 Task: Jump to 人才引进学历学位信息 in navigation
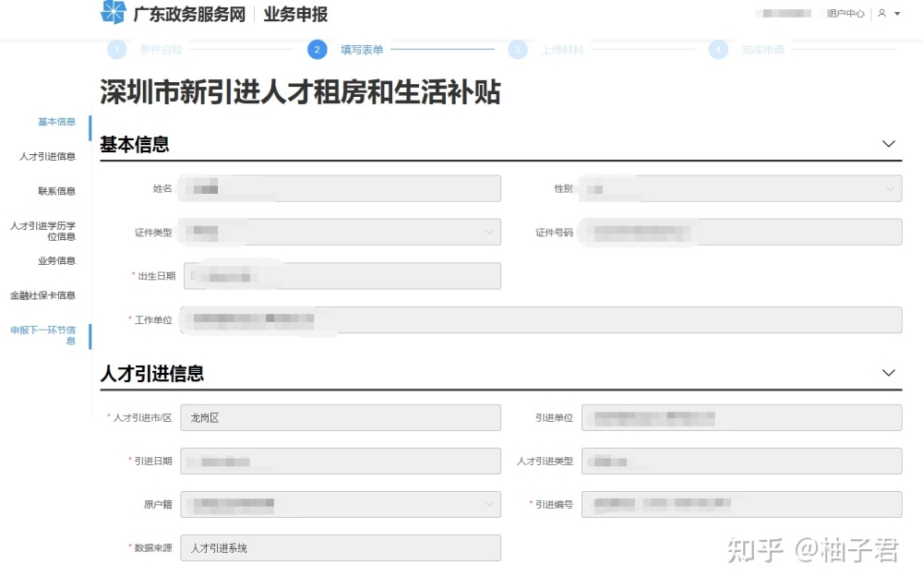[43, 232]
